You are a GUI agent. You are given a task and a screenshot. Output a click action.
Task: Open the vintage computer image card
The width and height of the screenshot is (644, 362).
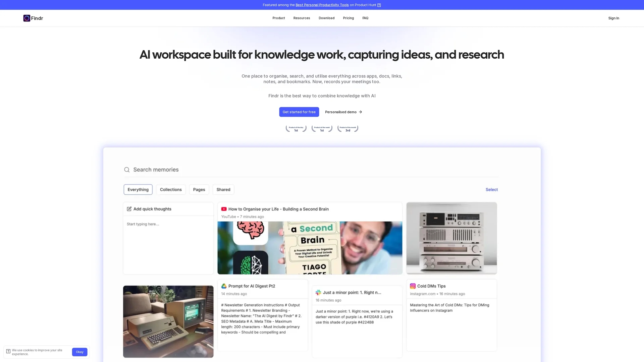point(168,321)
